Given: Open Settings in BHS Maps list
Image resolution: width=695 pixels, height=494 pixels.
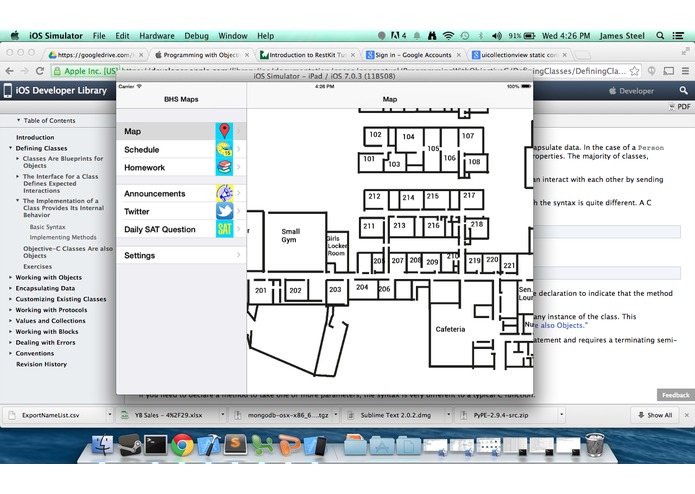Looking at the screenshot, I should pyautogui.click(x=181, y=255).
